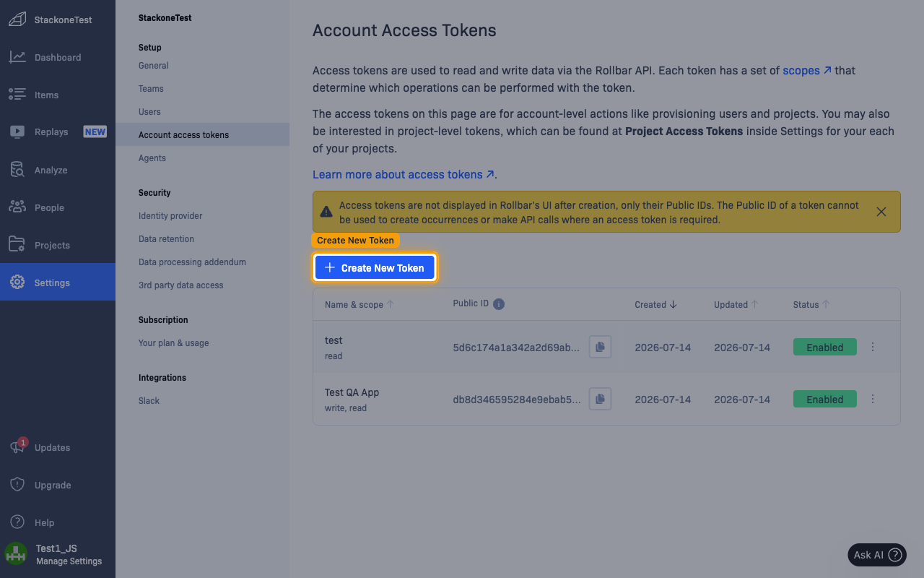
Task: Click the Upgrade shield icon
Action: (17, 485)
